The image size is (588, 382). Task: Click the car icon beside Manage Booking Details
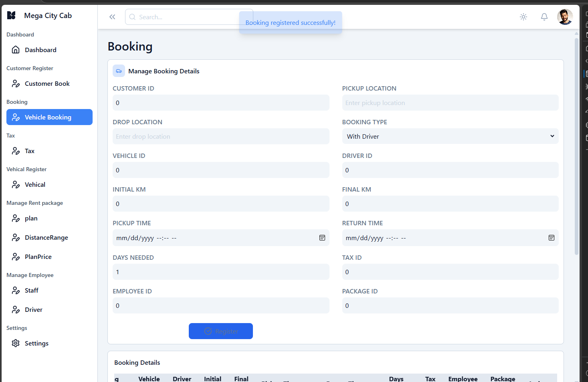tap(119, 71)
